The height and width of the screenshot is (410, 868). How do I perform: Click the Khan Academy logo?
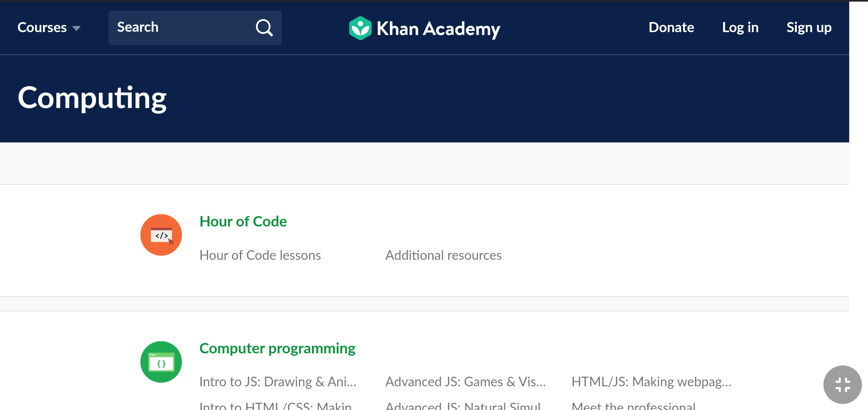click(424, 28)
